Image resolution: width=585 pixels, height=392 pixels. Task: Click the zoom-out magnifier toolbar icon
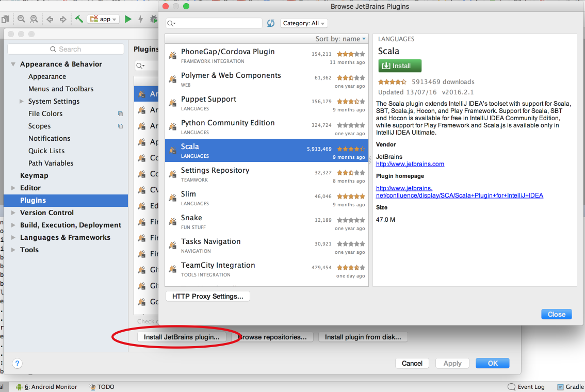tap(34, 19)
